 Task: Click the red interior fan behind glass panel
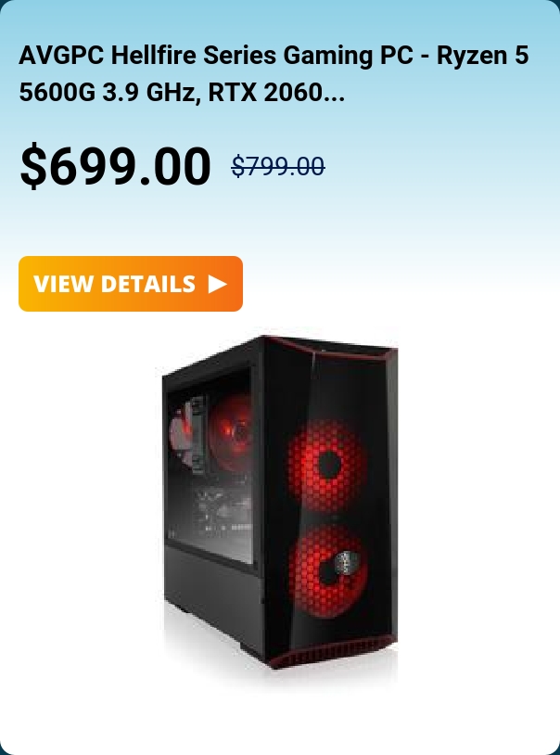pos(231,431)
